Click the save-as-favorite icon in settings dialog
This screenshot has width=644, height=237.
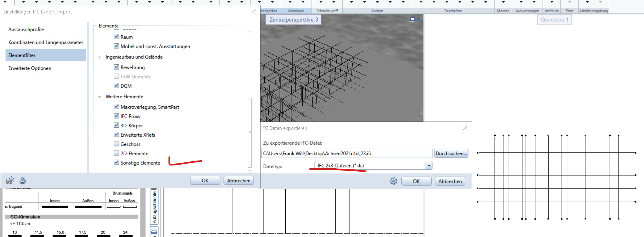10,180
